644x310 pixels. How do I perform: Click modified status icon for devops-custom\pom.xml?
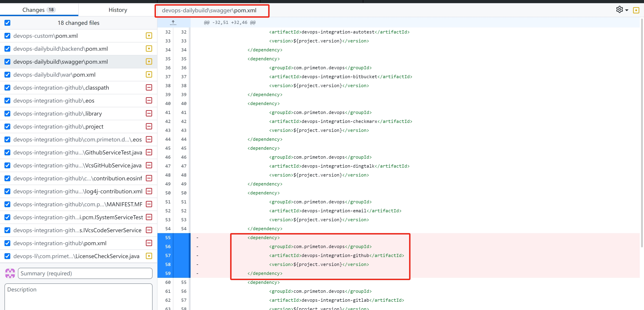(149, 36)
